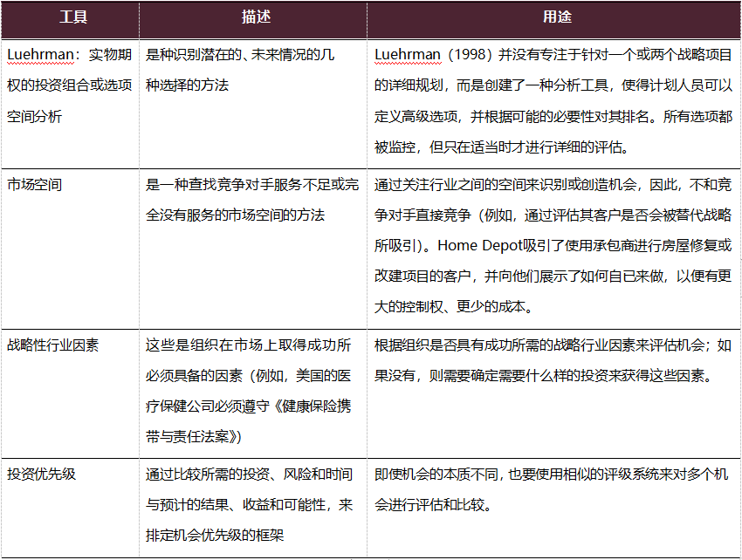Select the 投资优先级 tool cell
The height and width of the screenshot is (560, 742).
click(41, 475)
